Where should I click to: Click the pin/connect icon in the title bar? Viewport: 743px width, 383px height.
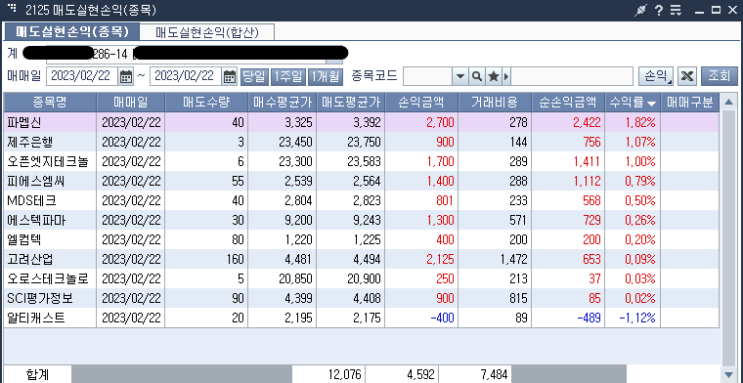click(x=641, y=10)
